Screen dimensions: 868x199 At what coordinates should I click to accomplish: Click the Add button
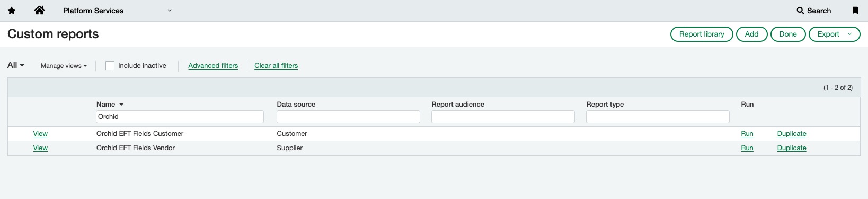[751, 34]
